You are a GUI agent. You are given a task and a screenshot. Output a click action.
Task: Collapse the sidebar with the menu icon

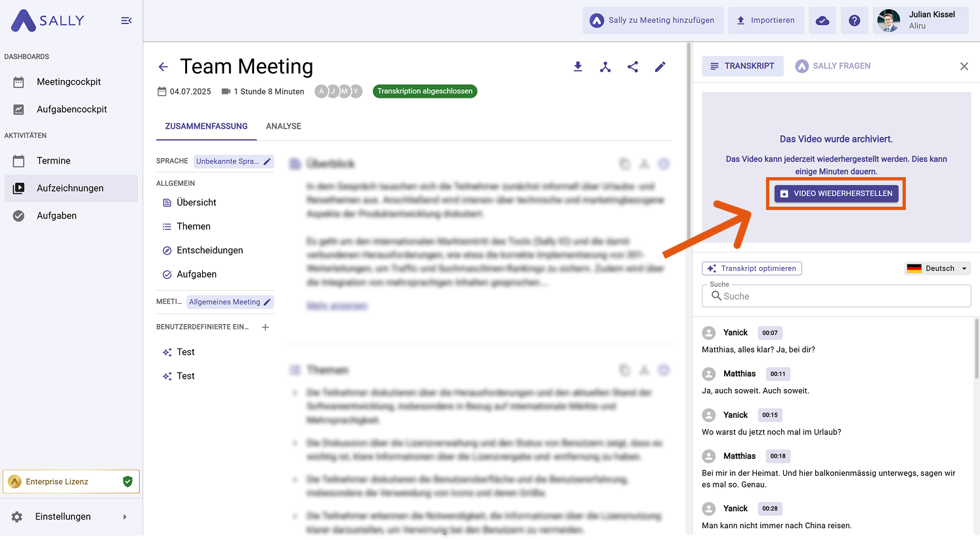coord(127,21)
